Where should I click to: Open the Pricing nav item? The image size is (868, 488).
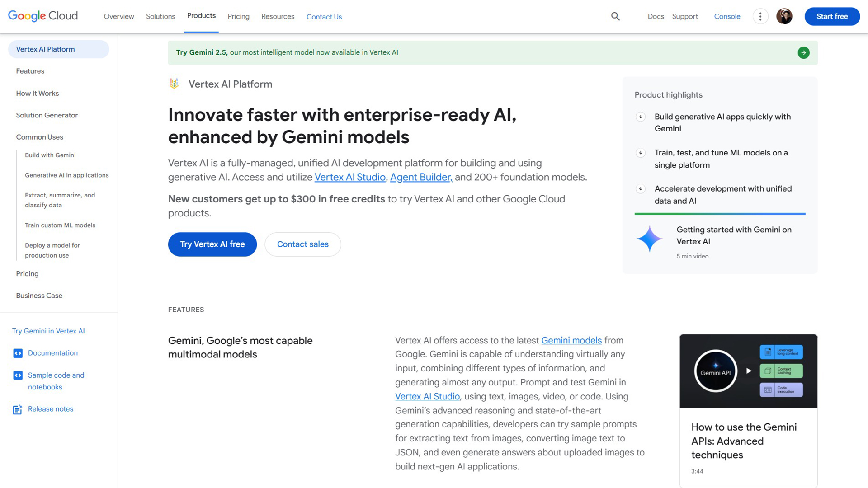point(238,16)
